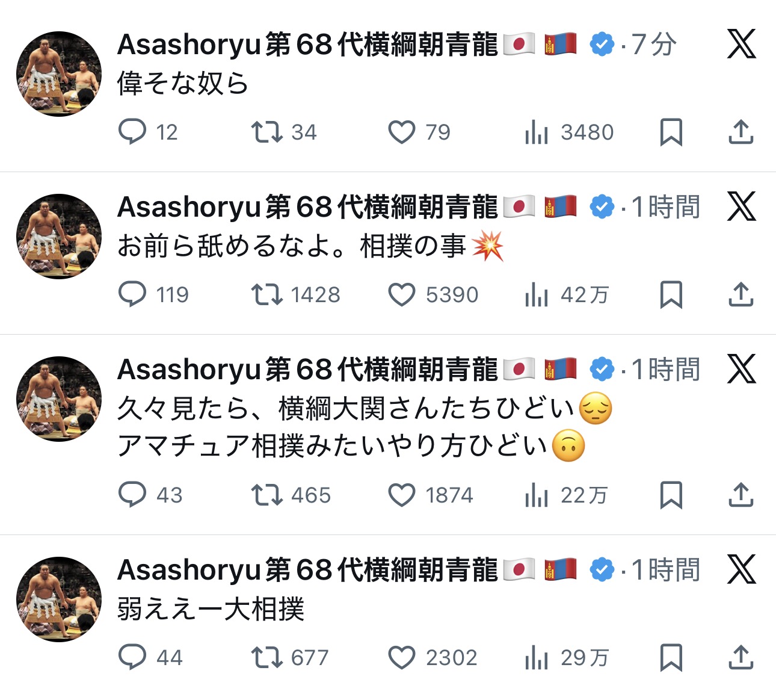
Task: Reply to the 偉そな奴ら tweet
Action: pos(132,132)
